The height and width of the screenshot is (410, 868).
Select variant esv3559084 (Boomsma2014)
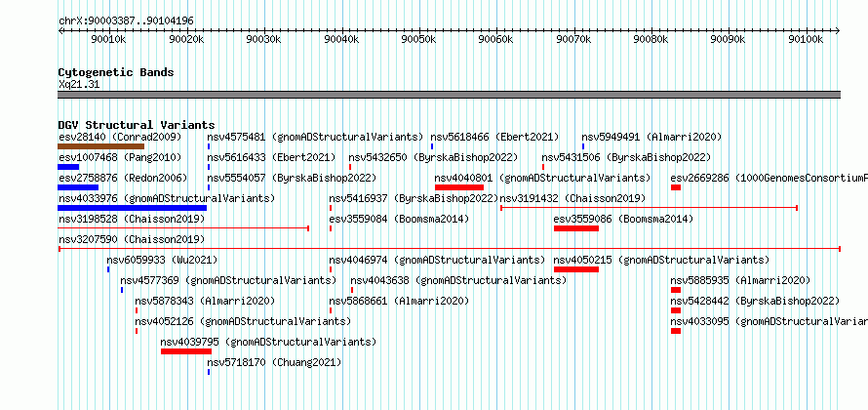[x=399, y=219]
